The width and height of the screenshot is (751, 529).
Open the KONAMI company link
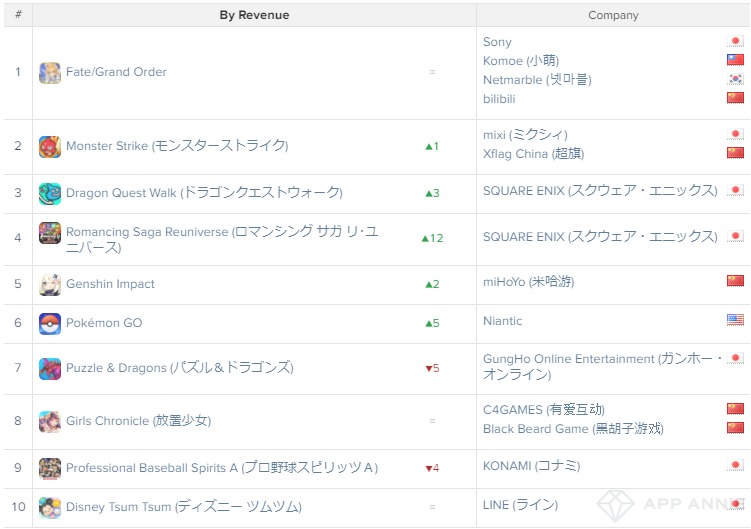pyautogui.click(x=532, y=466)
